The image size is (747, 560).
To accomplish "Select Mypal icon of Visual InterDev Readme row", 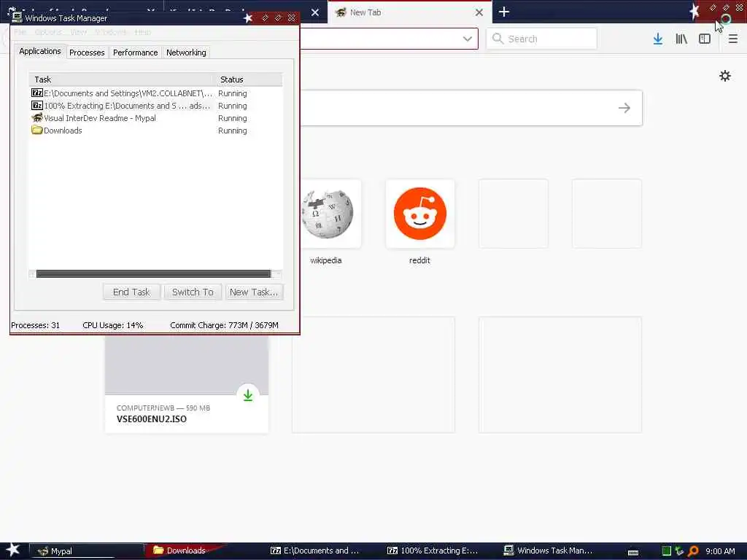I will coord(37,117).
